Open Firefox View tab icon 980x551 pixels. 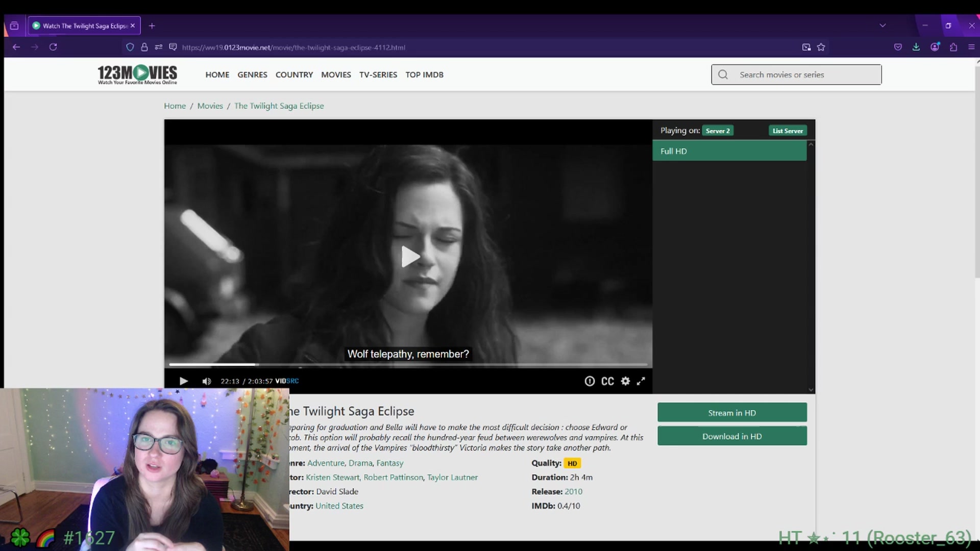[x=14, y=26]
